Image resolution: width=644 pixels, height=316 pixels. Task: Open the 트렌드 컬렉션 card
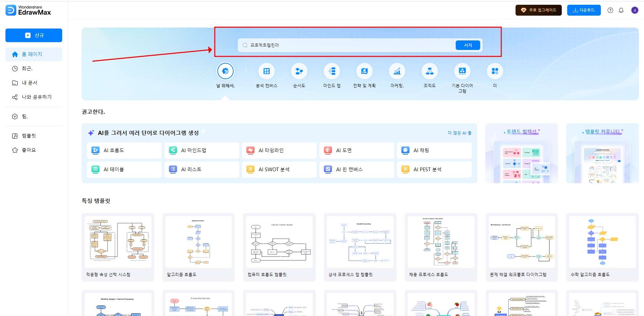click(521, 153)
